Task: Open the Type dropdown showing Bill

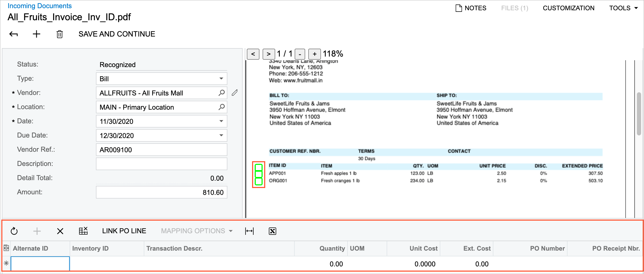Action: 221,79
